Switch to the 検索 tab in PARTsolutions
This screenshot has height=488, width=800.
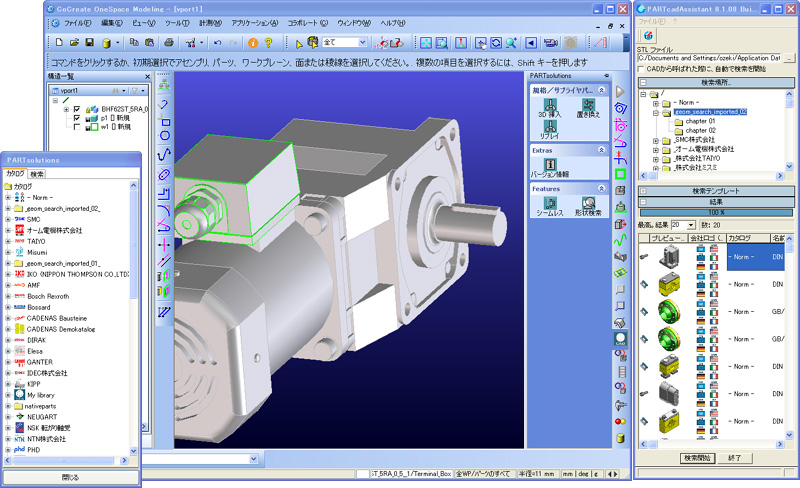tap(37, 174)
